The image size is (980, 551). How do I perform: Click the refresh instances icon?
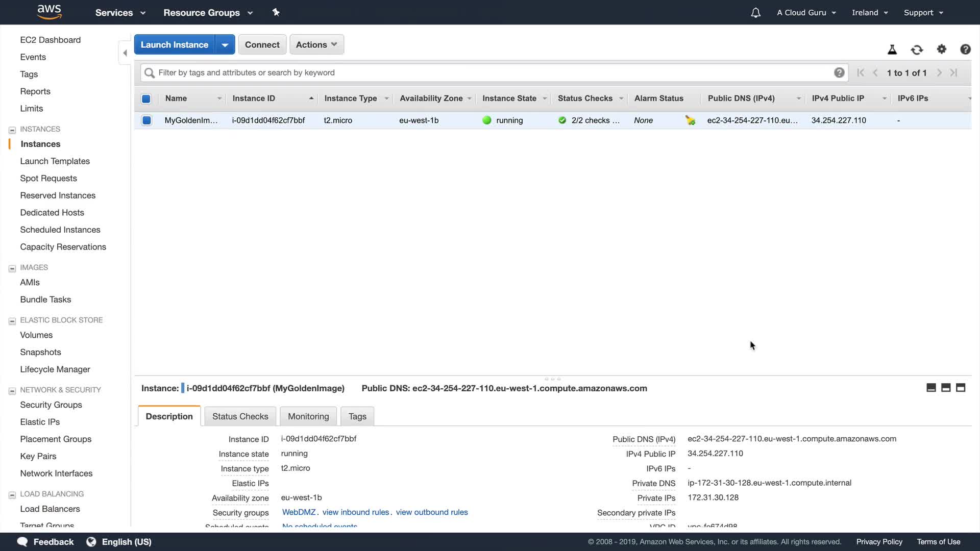pyautogui.click(x=917, y=49)
